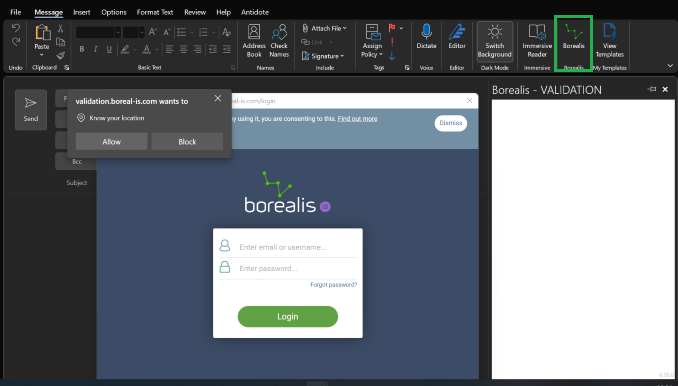The image size is (678, 386).
Task: Select the Format Painter brush
Action: pyautogui.click(x=61, y=55)
